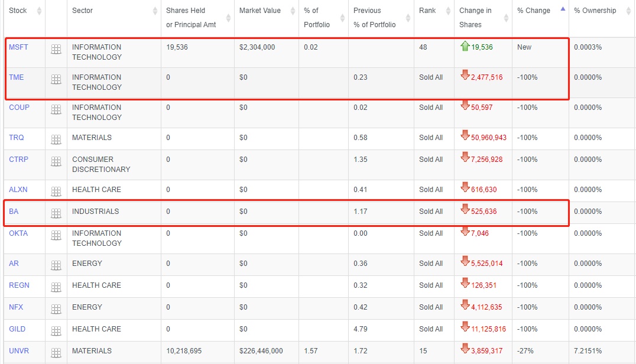Click the grid icon next to TME
Image resolution: width=636 pixels, height=364 pixels.
tap(56, 80)
